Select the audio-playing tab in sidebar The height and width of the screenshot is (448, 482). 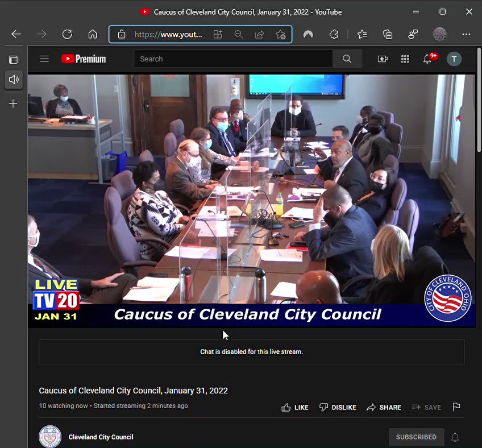point(14,80)
